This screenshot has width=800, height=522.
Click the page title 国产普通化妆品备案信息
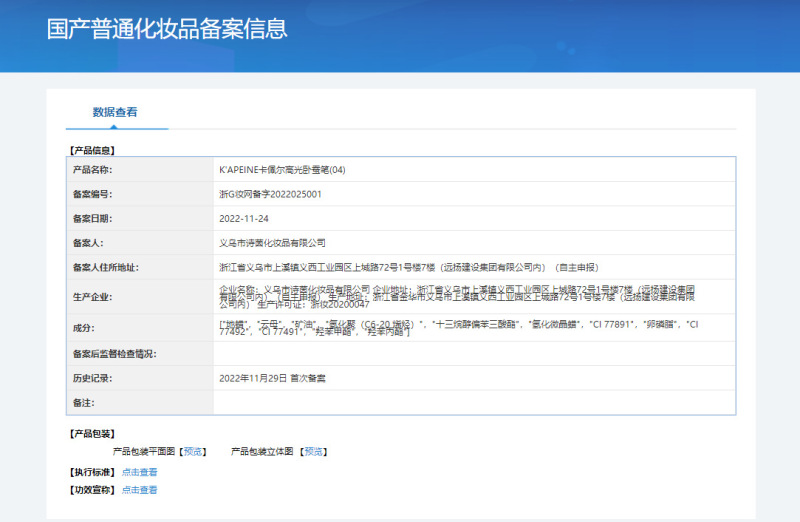(167, 28)
